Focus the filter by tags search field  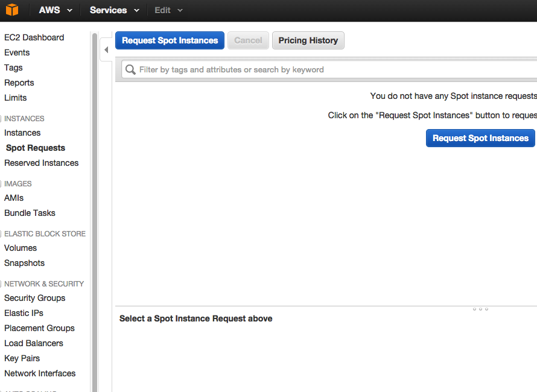329,70
